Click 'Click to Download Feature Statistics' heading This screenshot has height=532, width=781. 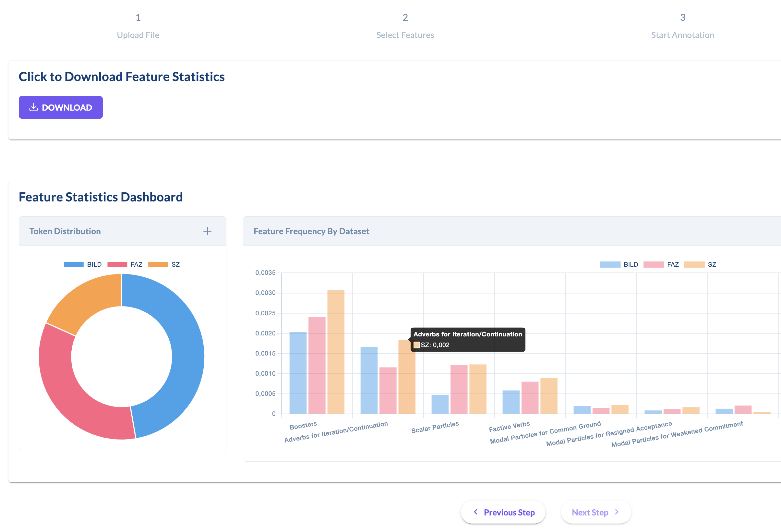[122, 77]
